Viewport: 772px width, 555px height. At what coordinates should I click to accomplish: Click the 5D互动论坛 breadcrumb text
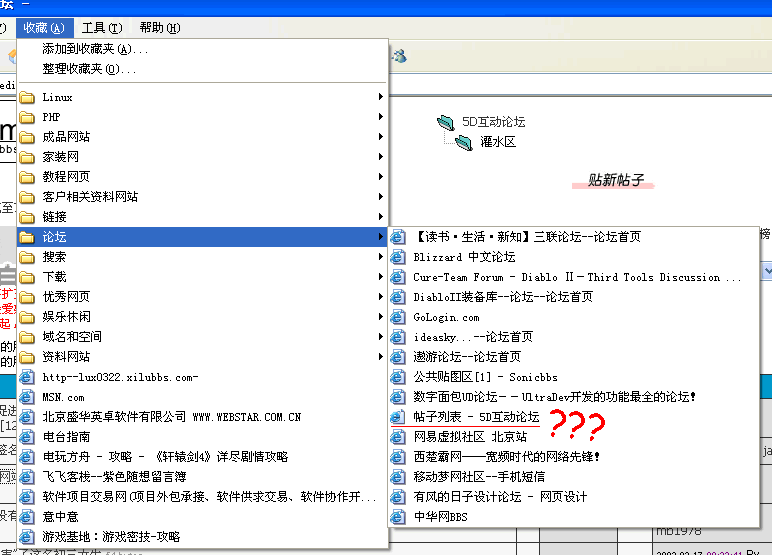tap(493, 122)
